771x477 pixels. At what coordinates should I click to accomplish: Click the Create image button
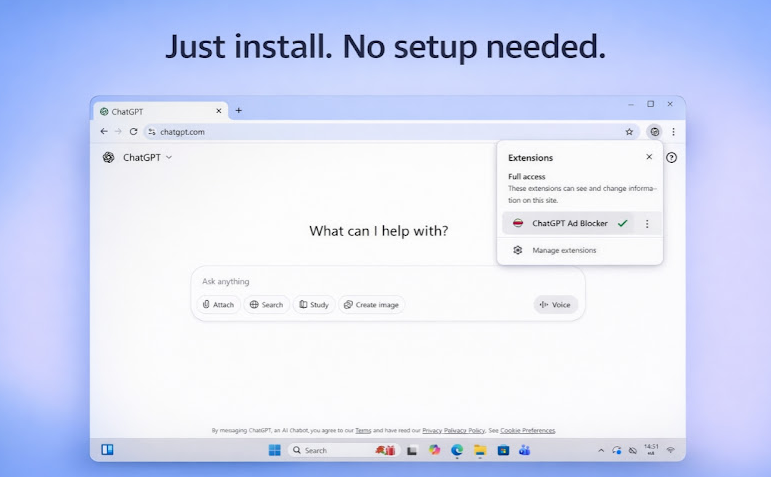(x=371, y=305)
